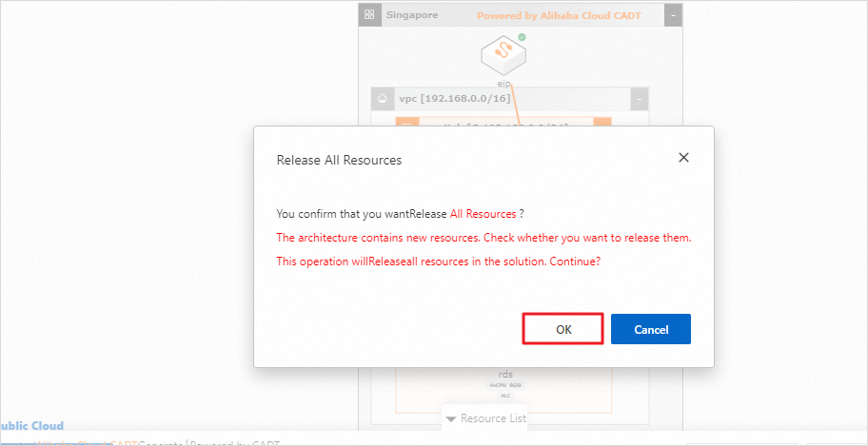Viewport: 868px width, 446px height.
Task: Click the red All Resources text in the dialog
Action: pyautogui.click(x=483, y=214)
